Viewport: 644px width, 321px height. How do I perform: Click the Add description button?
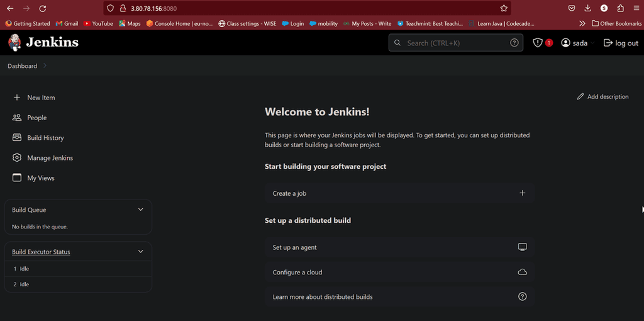click(x=602, y=96)
